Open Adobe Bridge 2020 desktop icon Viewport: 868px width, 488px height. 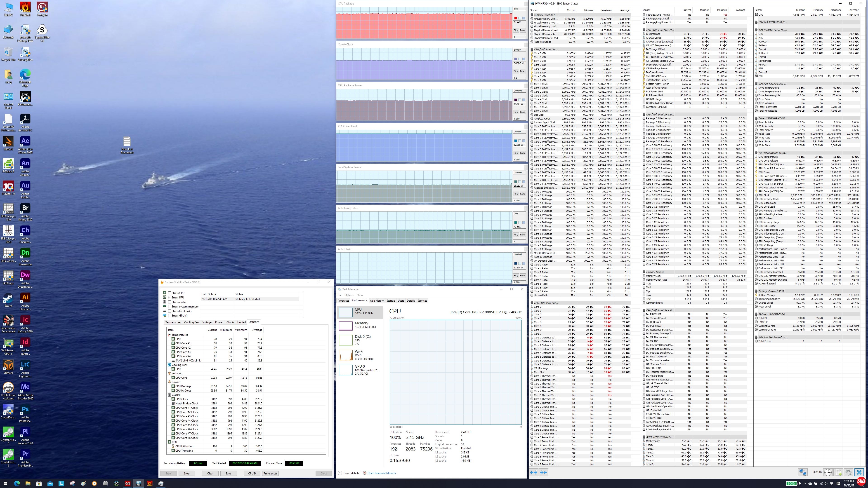pyautogui.click(x=25, y=212)
